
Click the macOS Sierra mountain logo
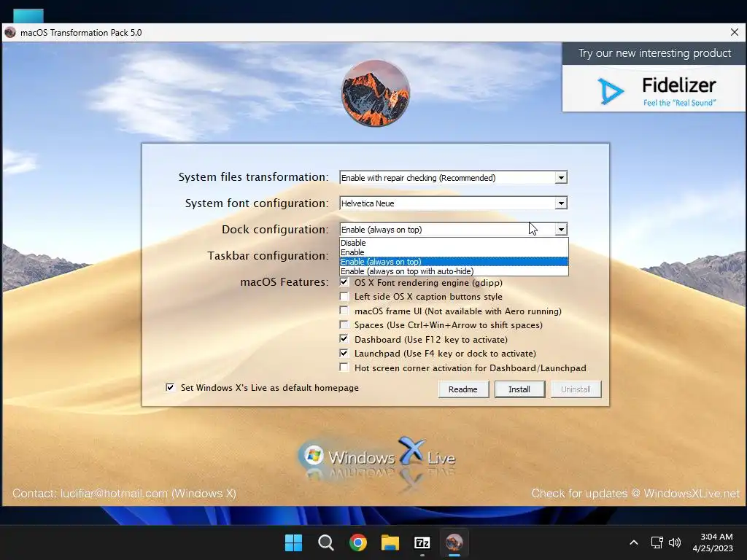click(376, 93)
